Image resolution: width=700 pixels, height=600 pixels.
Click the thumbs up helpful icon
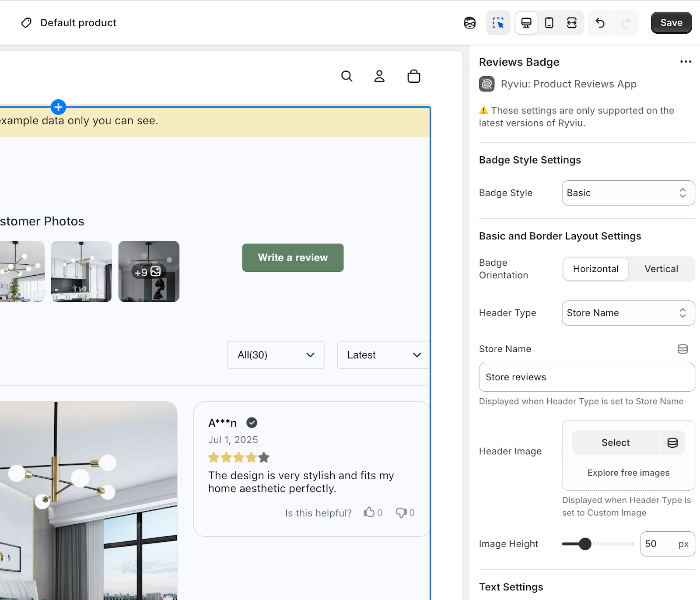[x=369, y=512]
